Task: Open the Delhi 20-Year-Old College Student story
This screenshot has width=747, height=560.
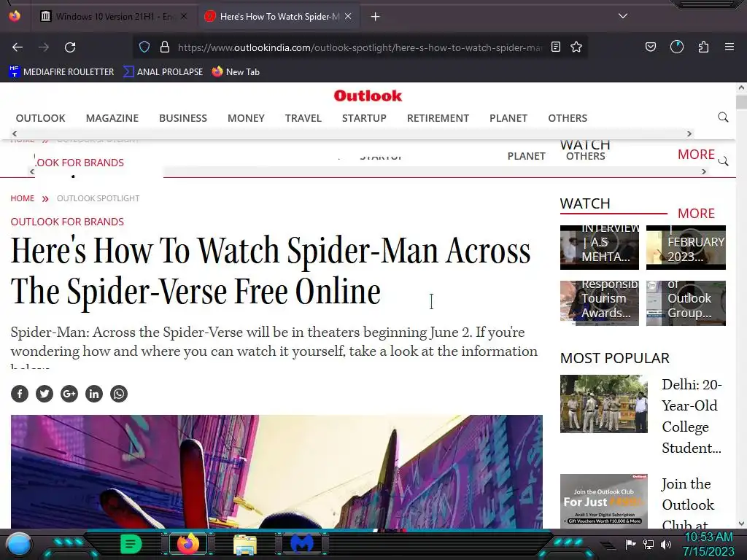Action: (x=692, y=416)
